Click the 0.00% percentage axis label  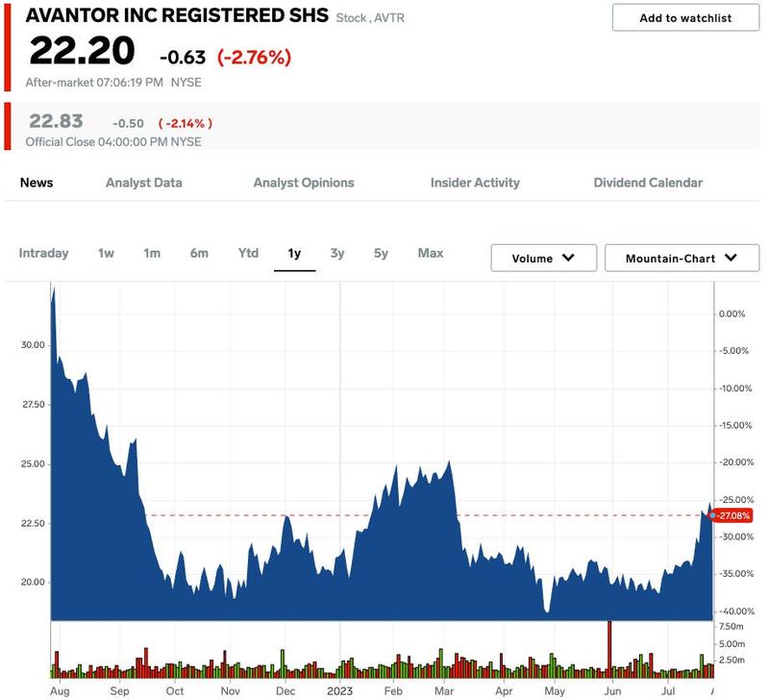pyautogui.click(x=732, y=314)
